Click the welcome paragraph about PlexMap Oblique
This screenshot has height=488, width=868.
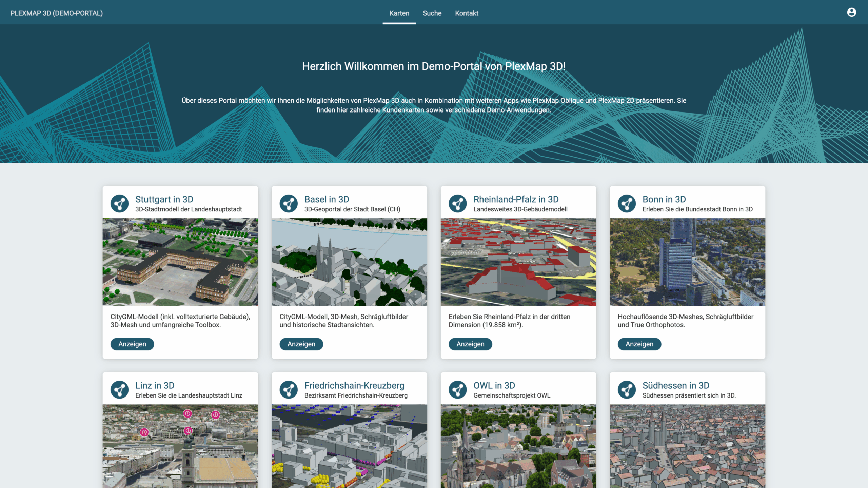(434, 105)
